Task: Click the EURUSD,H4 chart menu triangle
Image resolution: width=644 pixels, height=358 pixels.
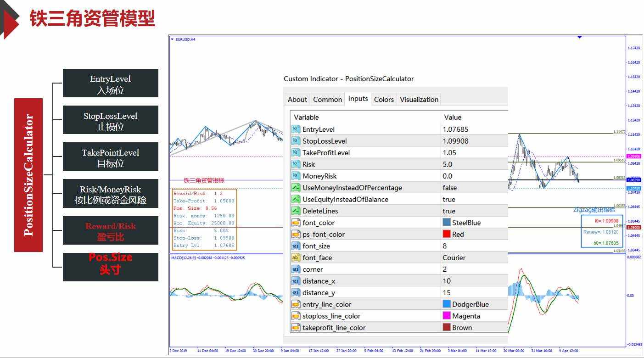Action: pos(172,39)
